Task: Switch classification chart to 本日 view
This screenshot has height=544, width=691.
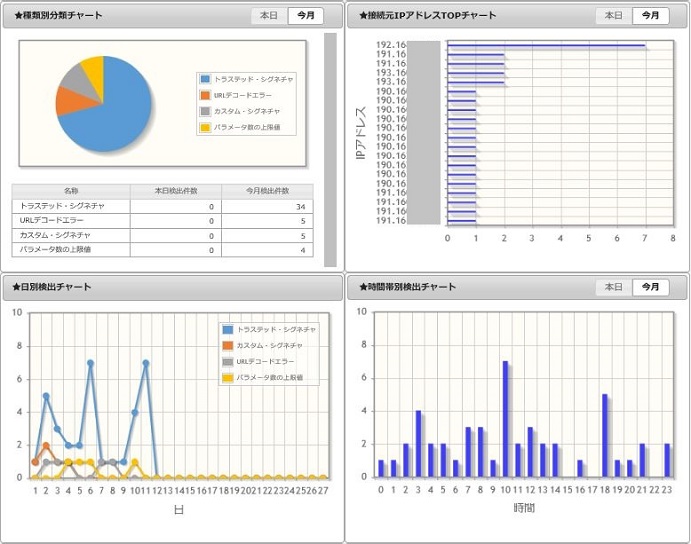Action: point(269,16)
